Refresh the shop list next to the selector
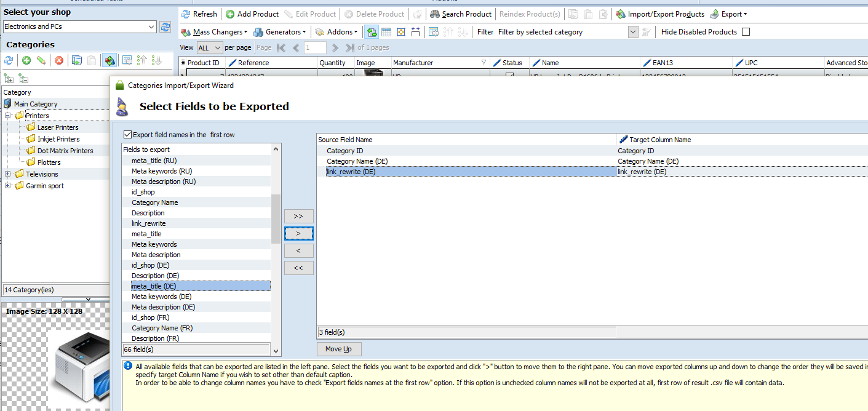Screen dimensions: 868x411 (x=165, y=27)
